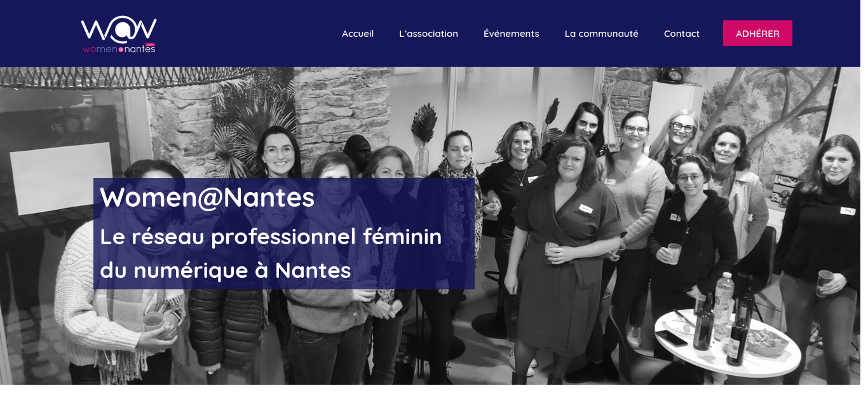Image resolution: width=868 pixels, height=414 pixels.
Task: Click the "women@nantes" text under the logo
Action: tap(119, 48)
